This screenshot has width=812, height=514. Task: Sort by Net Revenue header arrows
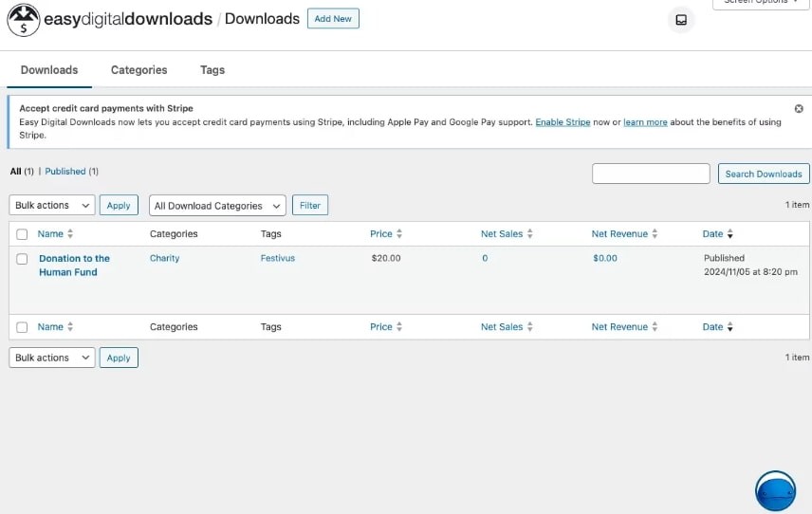655,234
